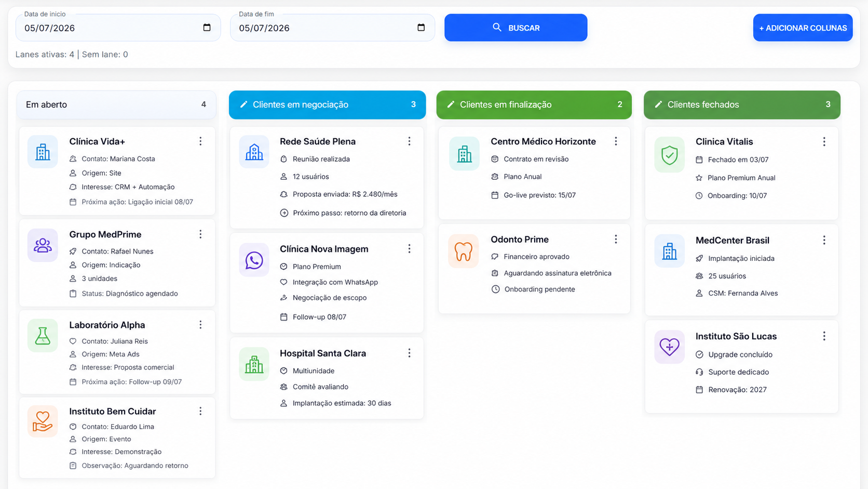The width and height of the screenshot is (868, 489).
Task: Open the Hospital Santa Clara card title
Action: (323, 353)
